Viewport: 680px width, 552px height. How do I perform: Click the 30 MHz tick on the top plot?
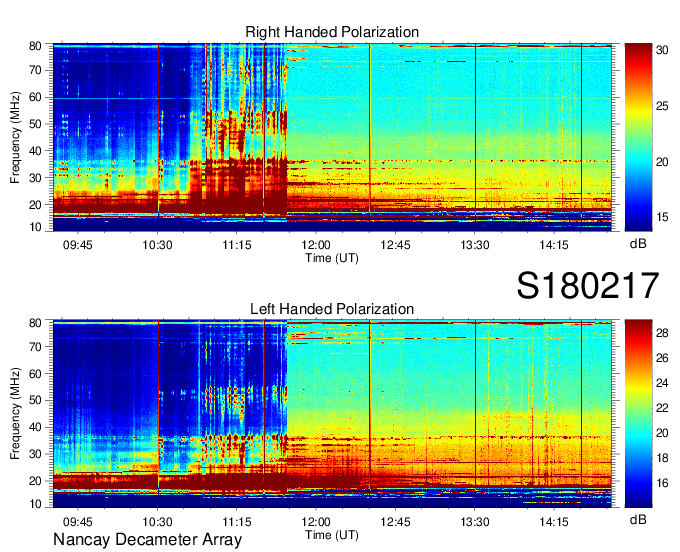coord(35,178)
